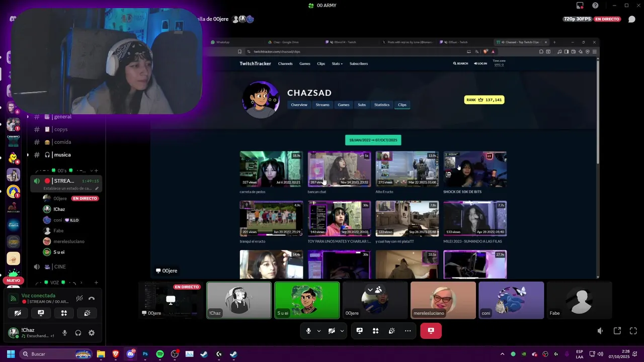Open soundboard from bottom call controls
644x362 pixels.
(391, 331)
